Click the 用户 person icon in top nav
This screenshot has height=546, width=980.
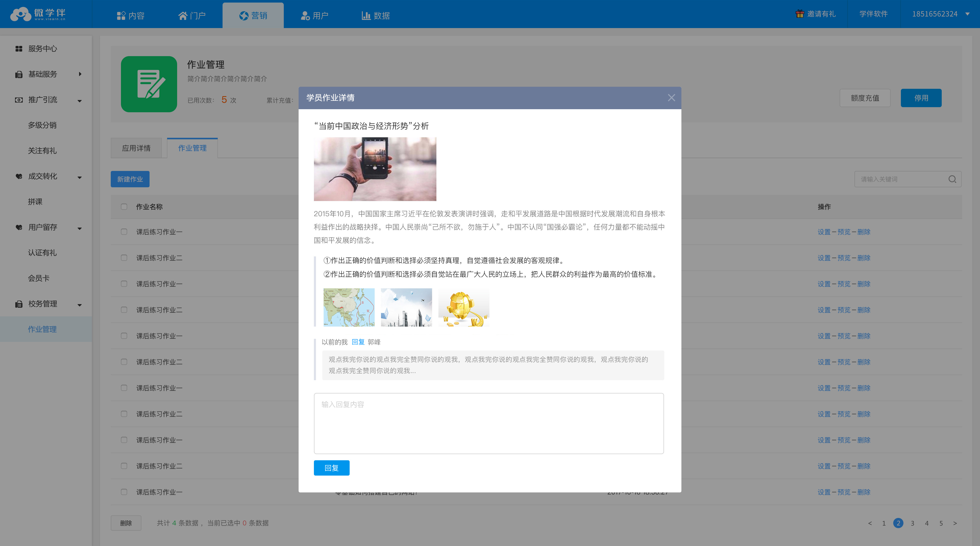305,16
